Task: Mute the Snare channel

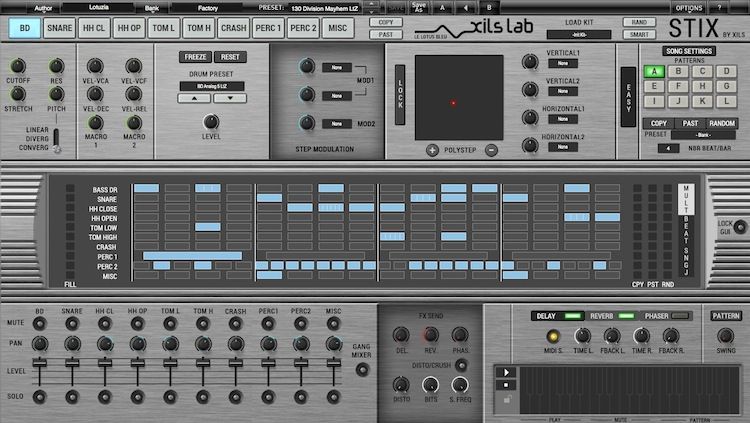Action: [x=72, y=324]
